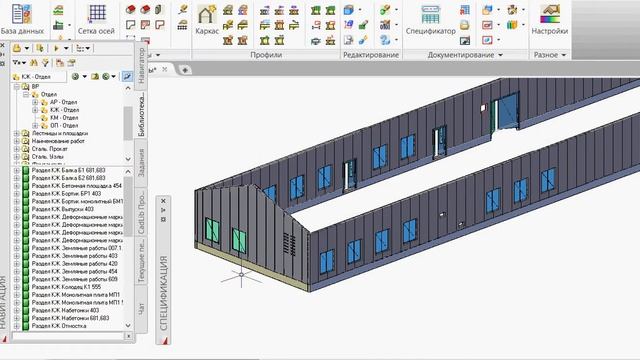Select Раздел КЖ Земляные работы 007.1
The width and height of the screenshot is (640, 360).
tap(76, 248)
